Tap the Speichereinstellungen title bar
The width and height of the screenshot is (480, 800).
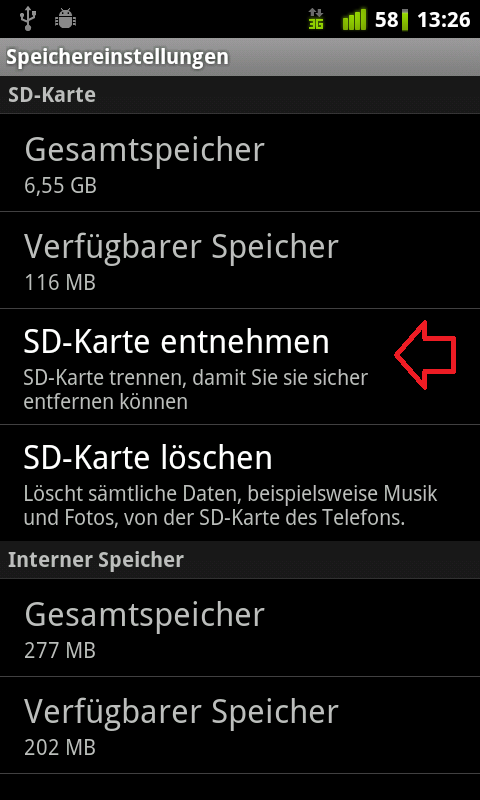tap(240, 57)
